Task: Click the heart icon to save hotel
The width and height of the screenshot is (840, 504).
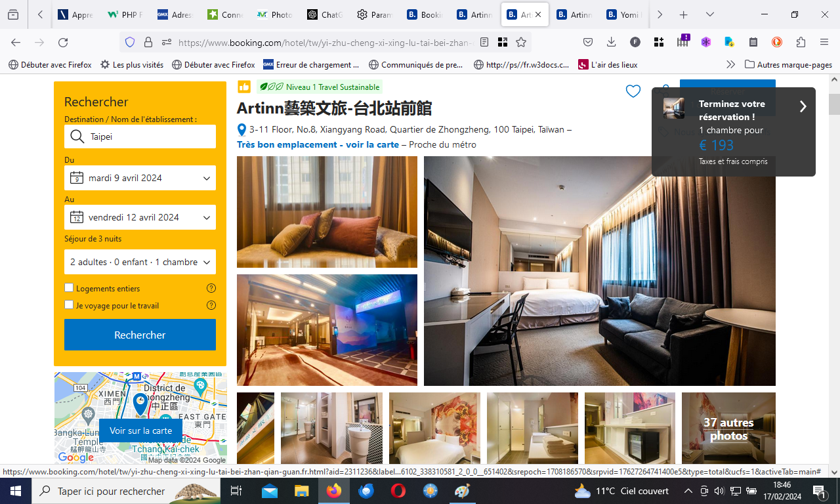Action: 633,92
